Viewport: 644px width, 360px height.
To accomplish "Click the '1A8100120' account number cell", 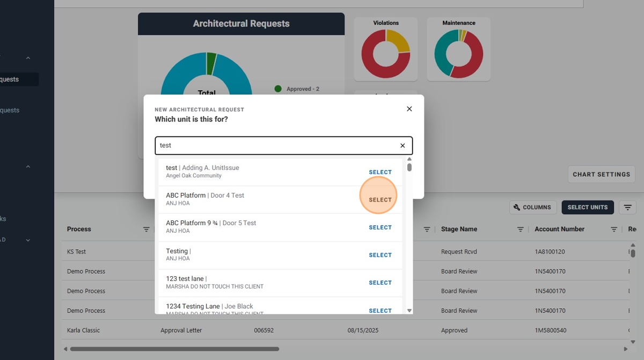I will click(550, 251).
